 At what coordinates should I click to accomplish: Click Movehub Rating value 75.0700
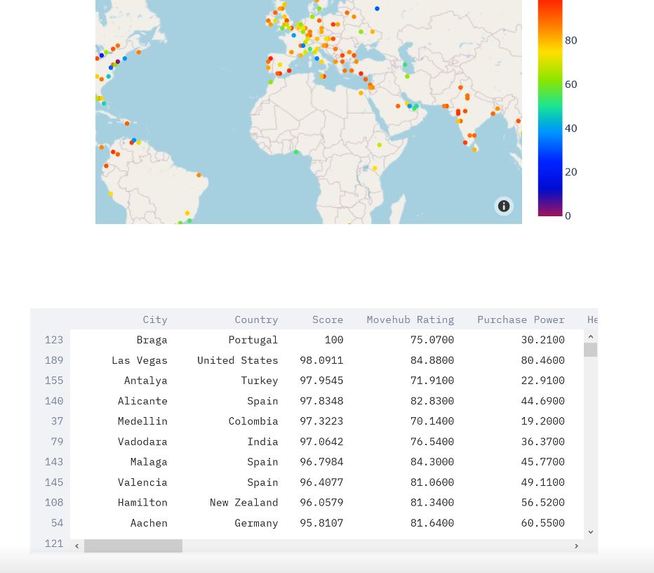[432, 340]
